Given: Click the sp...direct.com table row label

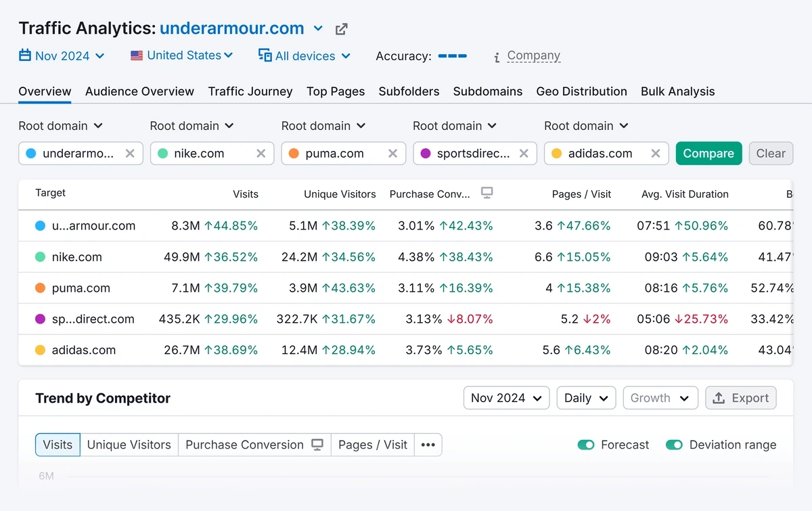Looking at the screenshot, I should pyautogui.click(x=93, y=319).
